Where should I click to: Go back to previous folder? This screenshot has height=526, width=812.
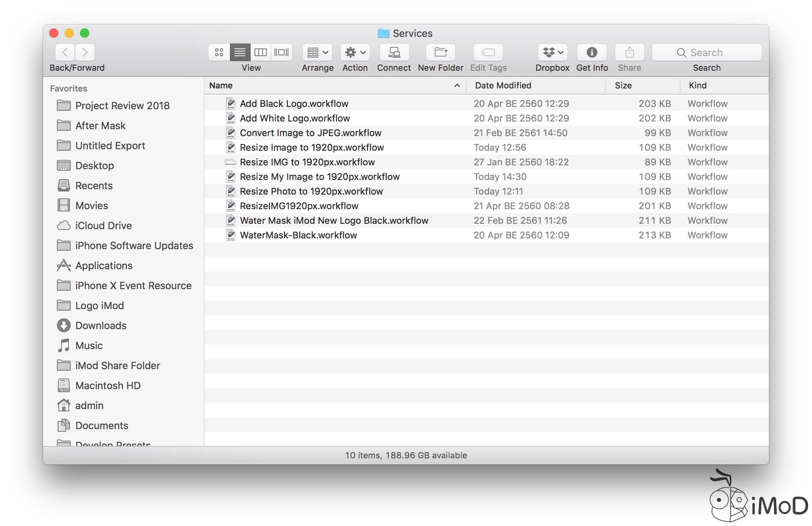(64, 52)
